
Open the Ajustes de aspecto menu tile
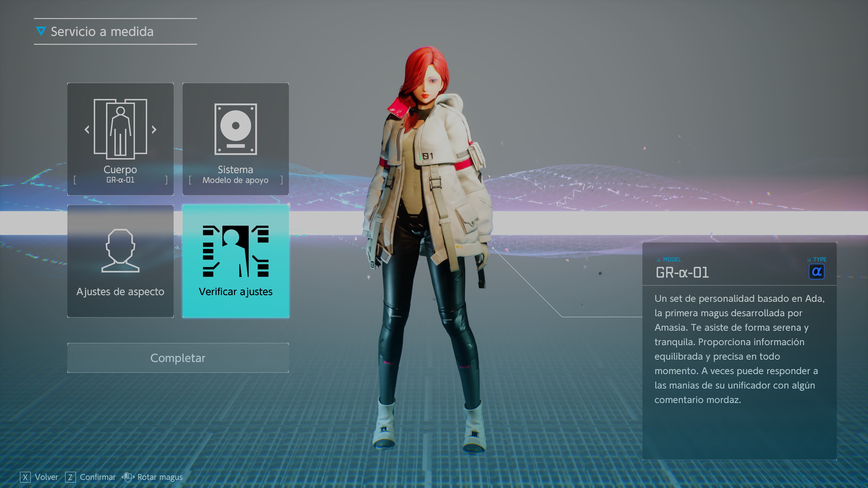[x=120, y=292]
